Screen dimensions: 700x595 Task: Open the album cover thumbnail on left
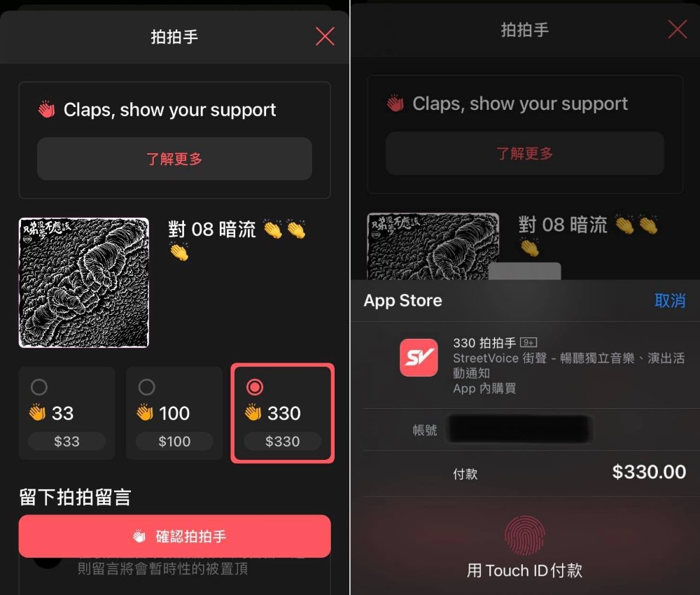coord(84,283)
